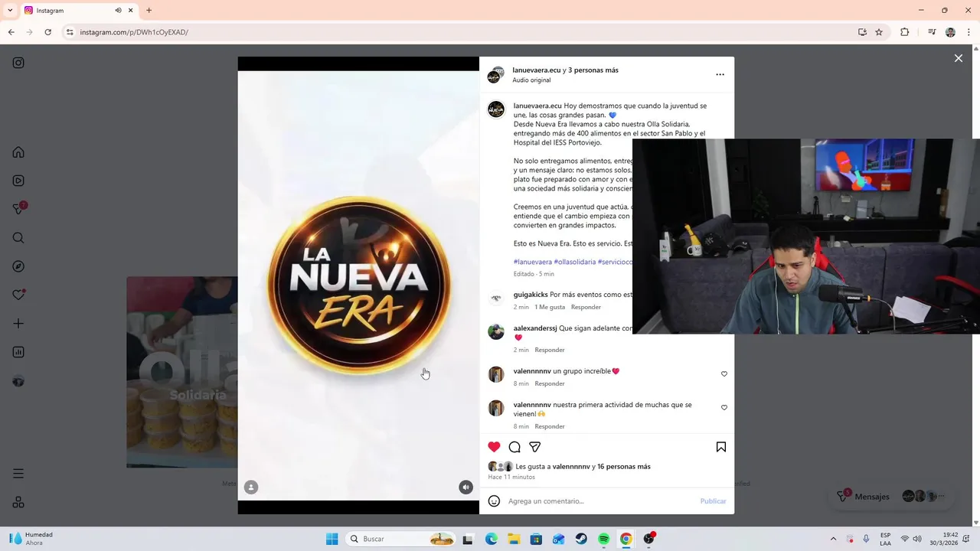Click Publicar to post comment
The image size is (980, 551).
pos(713,501)
